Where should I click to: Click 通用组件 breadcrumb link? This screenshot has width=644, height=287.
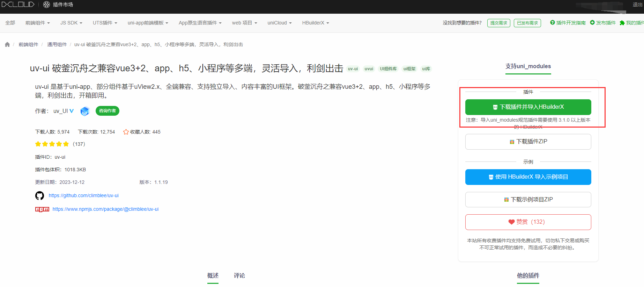pos(57,44)
